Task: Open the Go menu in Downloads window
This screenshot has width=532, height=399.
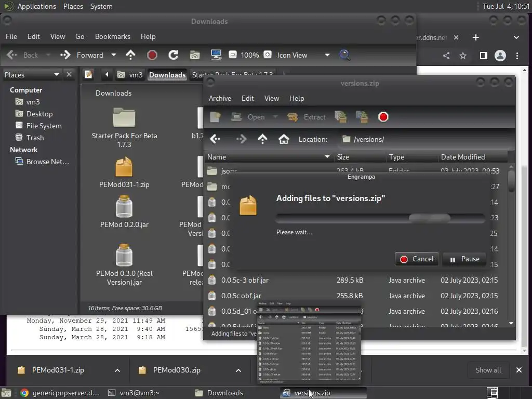Action: [x=79, y=37]
